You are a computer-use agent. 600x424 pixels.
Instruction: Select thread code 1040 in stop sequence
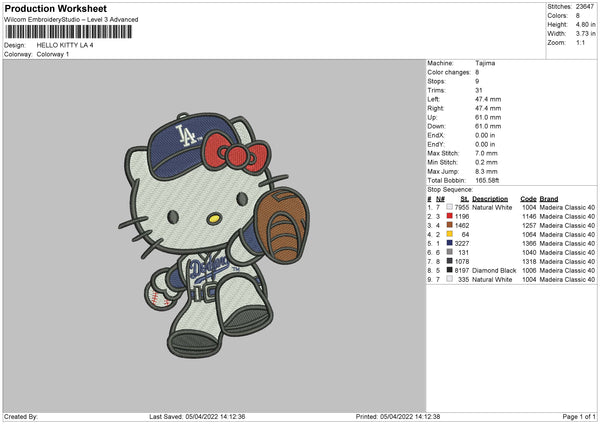click(x=529, y=253)
